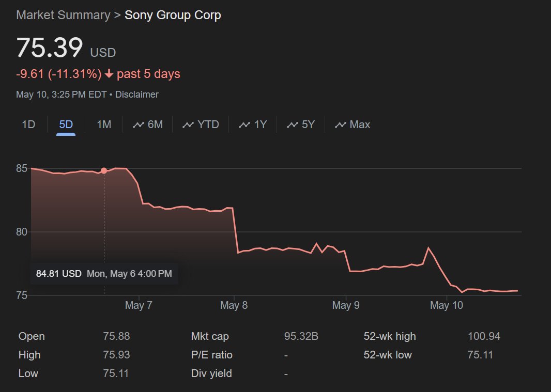This screenshot has width=551, height=392.
Task: Click the 84.81 USD tooltip box
Action: [x=104, y=274]
